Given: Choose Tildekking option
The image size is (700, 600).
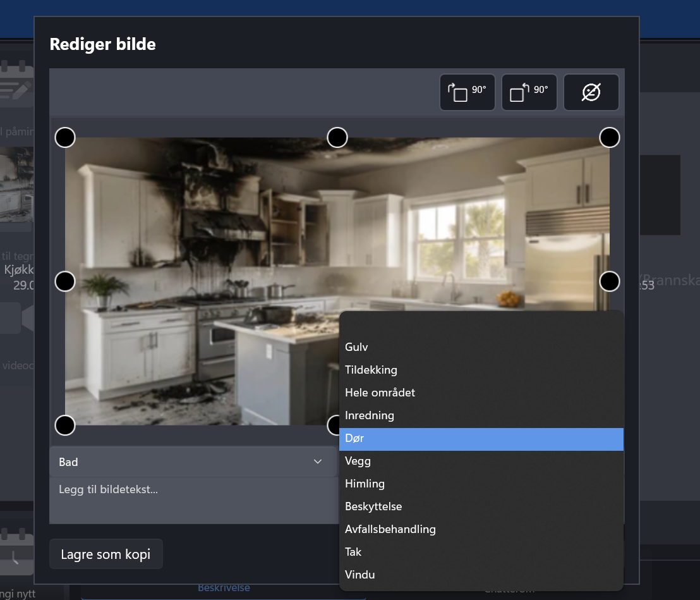Looking at the screenshot, I should click(481, 370).
